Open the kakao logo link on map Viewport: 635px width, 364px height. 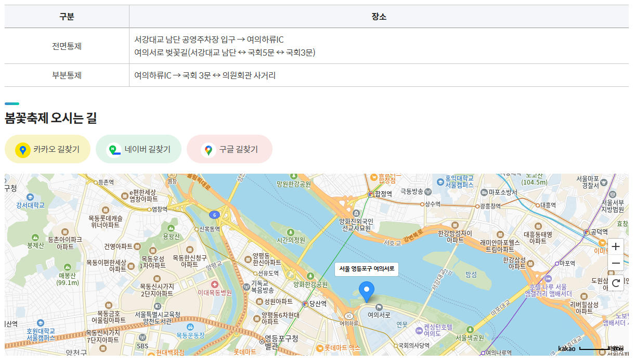(567, 348)
